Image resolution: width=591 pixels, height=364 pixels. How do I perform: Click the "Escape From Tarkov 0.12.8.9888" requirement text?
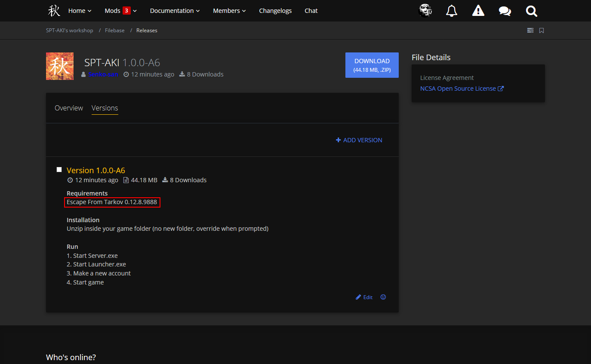point(112,202)
